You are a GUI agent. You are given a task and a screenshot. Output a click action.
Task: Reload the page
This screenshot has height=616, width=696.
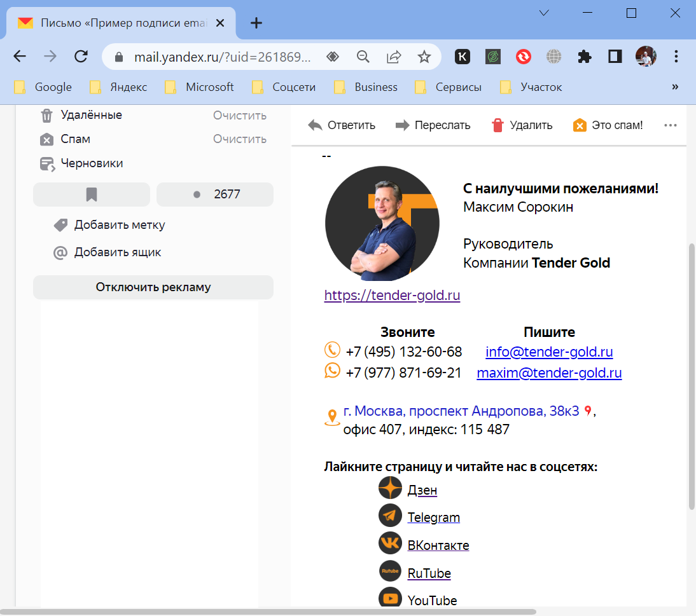pyautogui.click(x=81, y=57)
